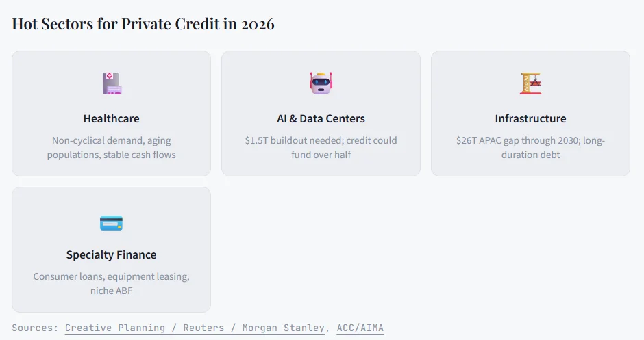Click "long-duration debt" text in Infrastructure card

[x=530, y=155]
